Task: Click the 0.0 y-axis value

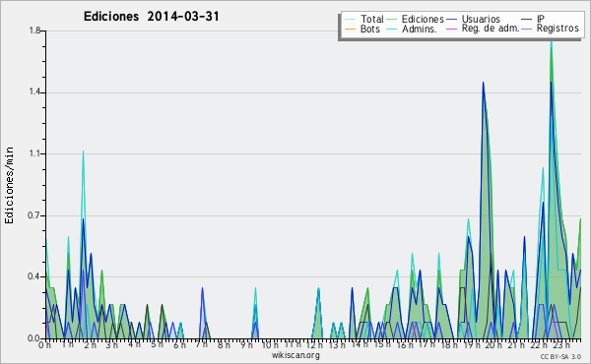Action: pos(34,338)
